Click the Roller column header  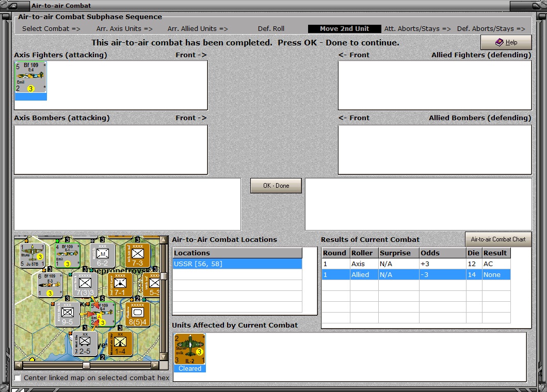[364, 253]
